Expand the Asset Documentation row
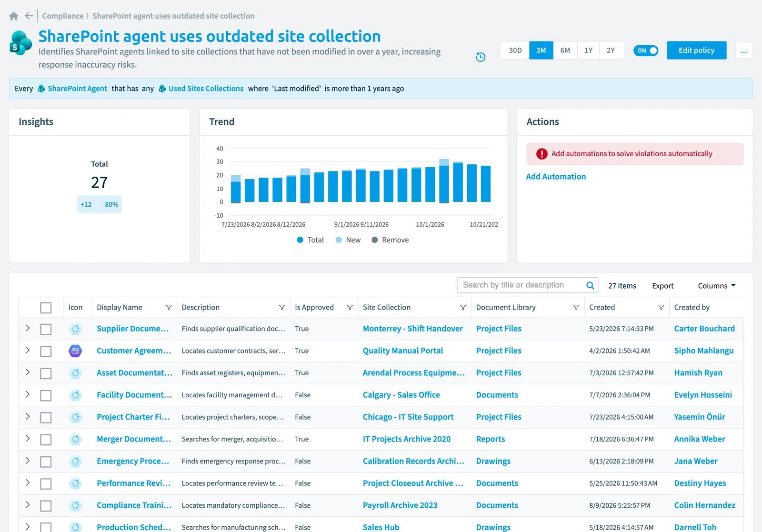The image size is (762, 532). point(28,372)
